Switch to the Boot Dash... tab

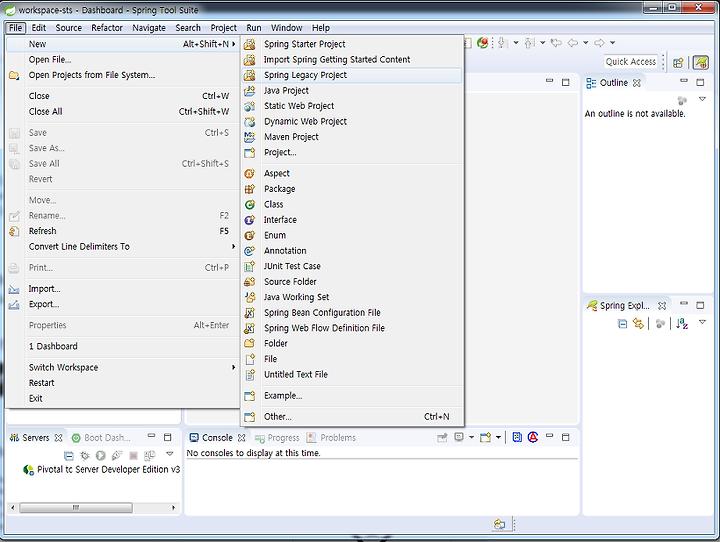(102, 438)
